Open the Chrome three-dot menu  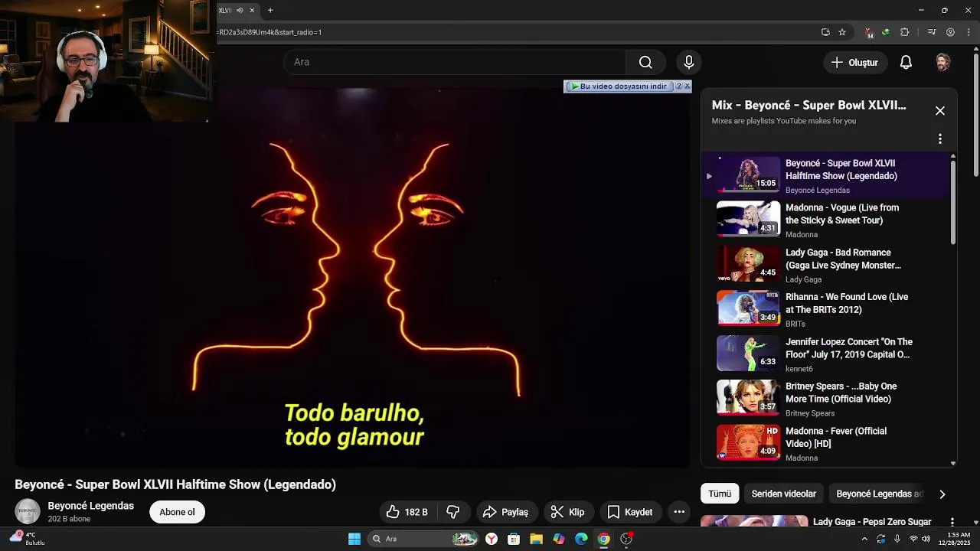pyautogui.click(x=968, y=32)
